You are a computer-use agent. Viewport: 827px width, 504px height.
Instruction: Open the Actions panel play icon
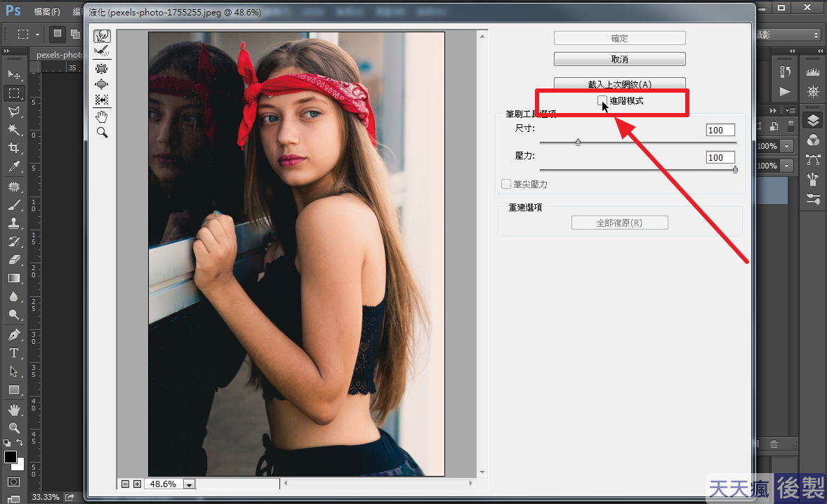[785, 91]
